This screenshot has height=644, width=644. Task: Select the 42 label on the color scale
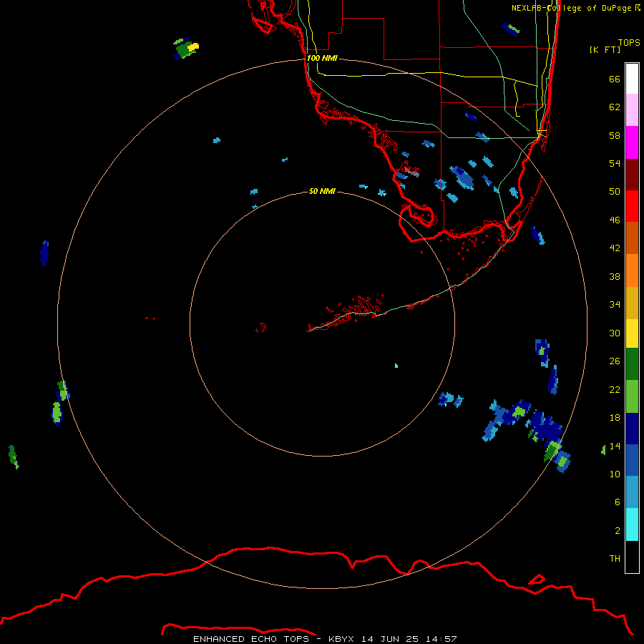[615, 248]
